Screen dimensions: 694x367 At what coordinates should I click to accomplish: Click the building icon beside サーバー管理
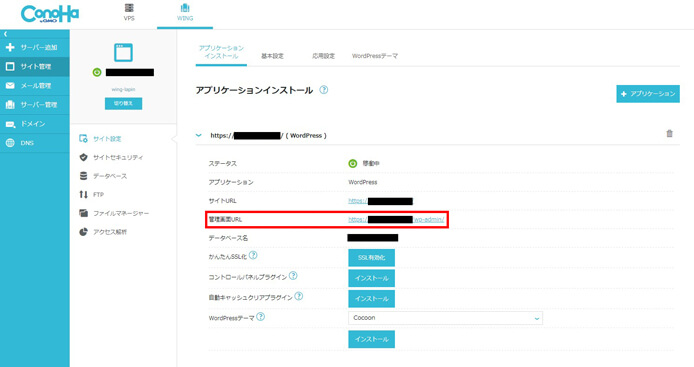click(x=10, y=105)
